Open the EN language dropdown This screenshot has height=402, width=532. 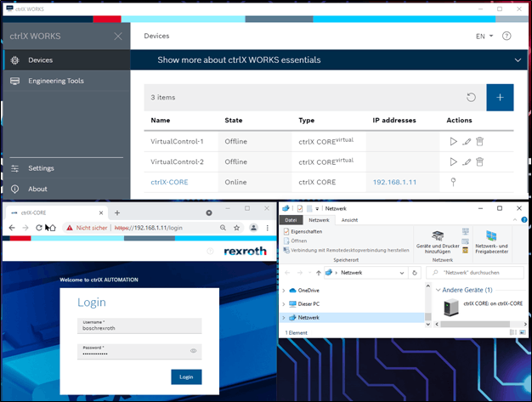pos(484,37)
